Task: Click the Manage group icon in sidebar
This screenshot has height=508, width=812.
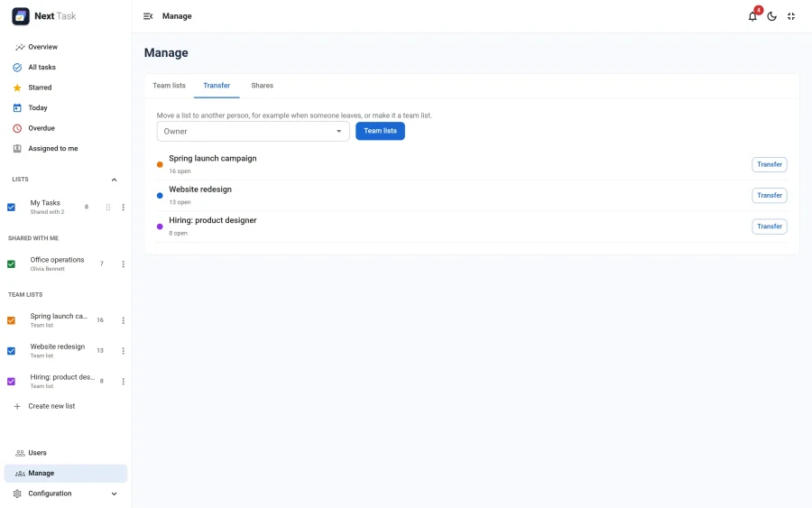Action: [20, 474]
